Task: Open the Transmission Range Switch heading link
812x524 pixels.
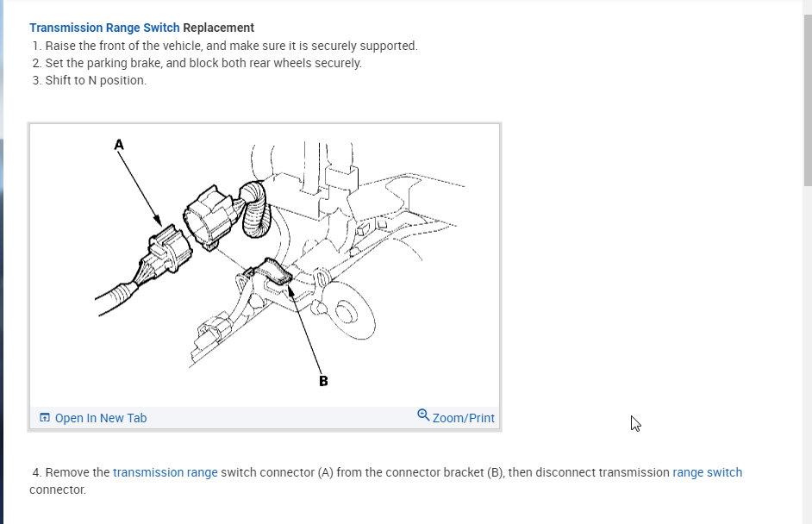Action: [x=104, y=28]
